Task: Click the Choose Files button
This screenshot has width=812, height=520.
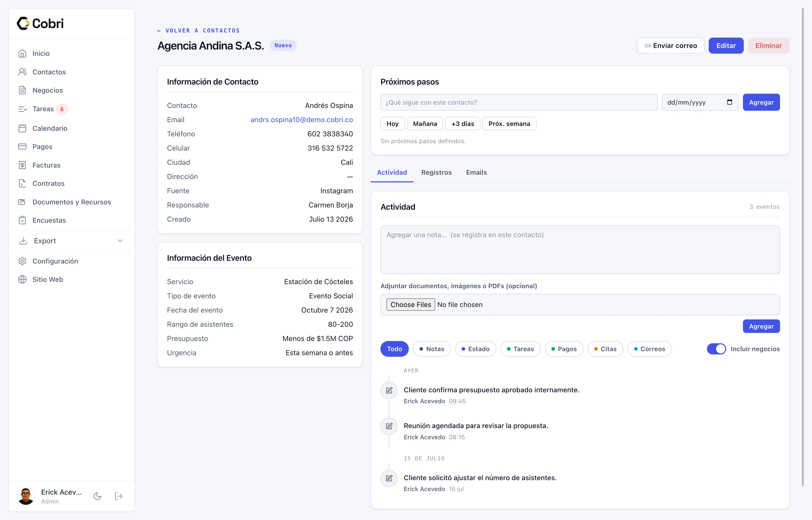Action: (x=411, y=305)
